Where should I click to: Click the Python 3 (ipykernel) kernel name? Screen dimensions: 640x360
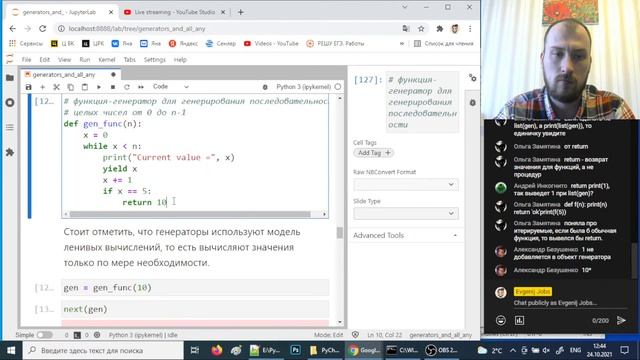(x=303, y=87)
